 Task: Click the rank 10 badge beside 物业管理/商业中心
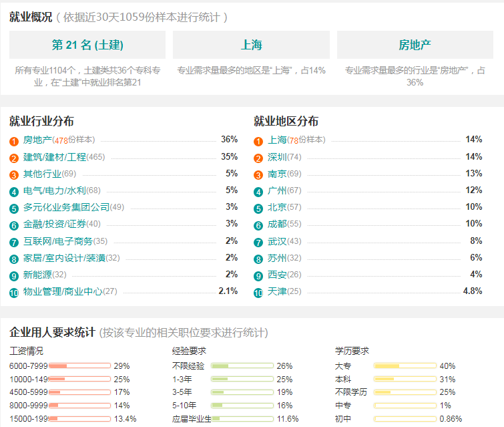click(x=14, y=293)
